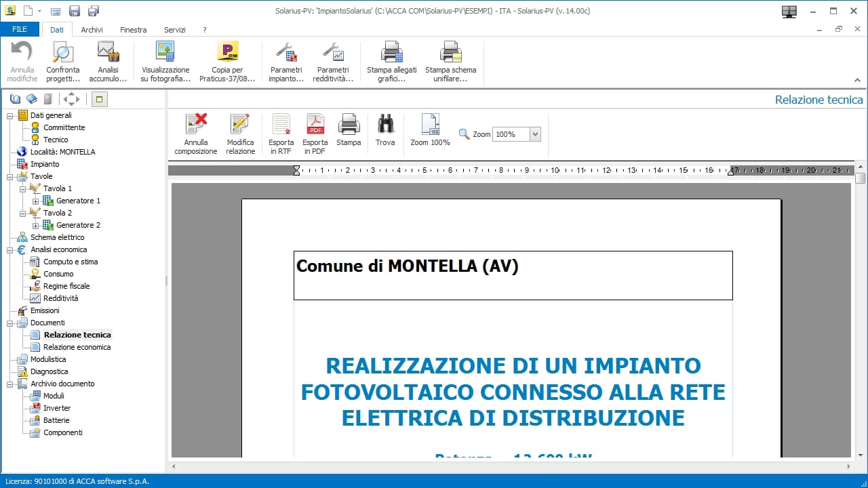Collapse the ribbon with the chevron arrow
Image resolution: width=868 pixels, height=488 pixels.
tap(857, 79)
